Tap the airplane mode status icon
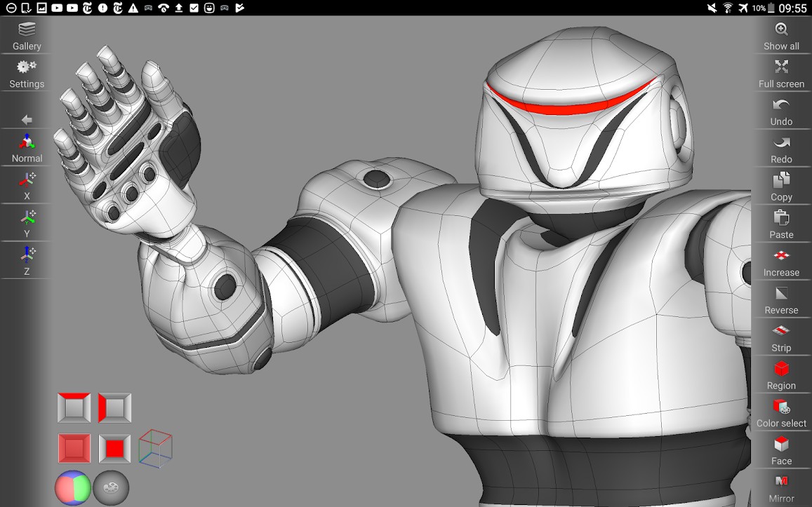This screenshot has width=812, height=507. [x=743, y=8]
